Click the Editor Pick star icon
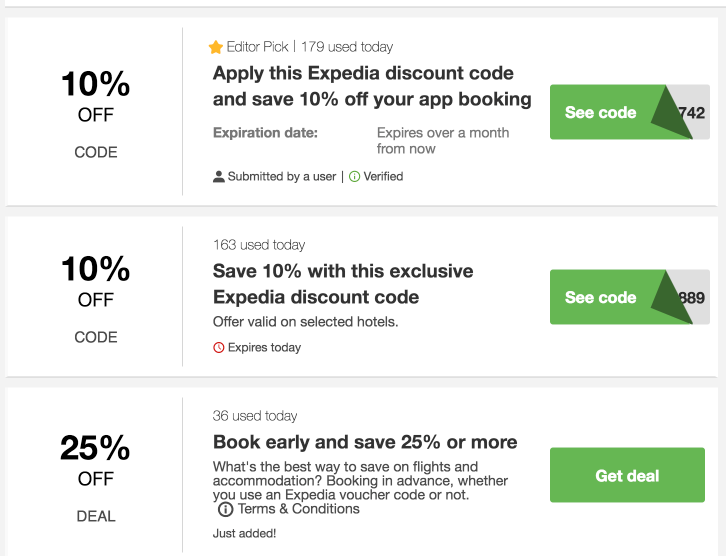 (216, 47)
